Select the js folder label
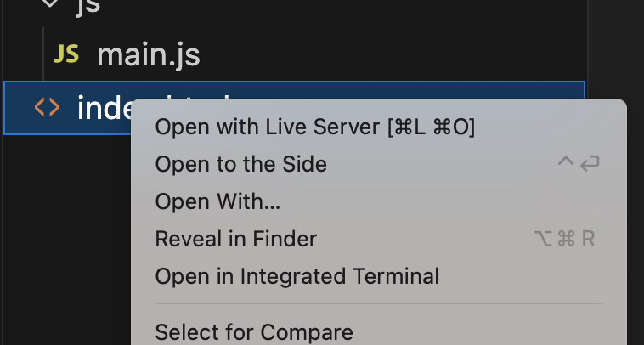 click(88, 7)
